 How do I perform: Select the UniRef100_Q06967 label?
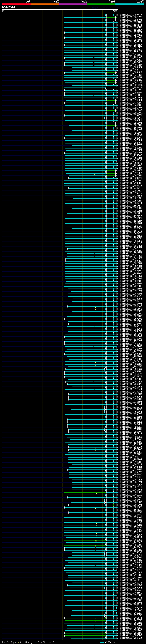tap(131, 347)
